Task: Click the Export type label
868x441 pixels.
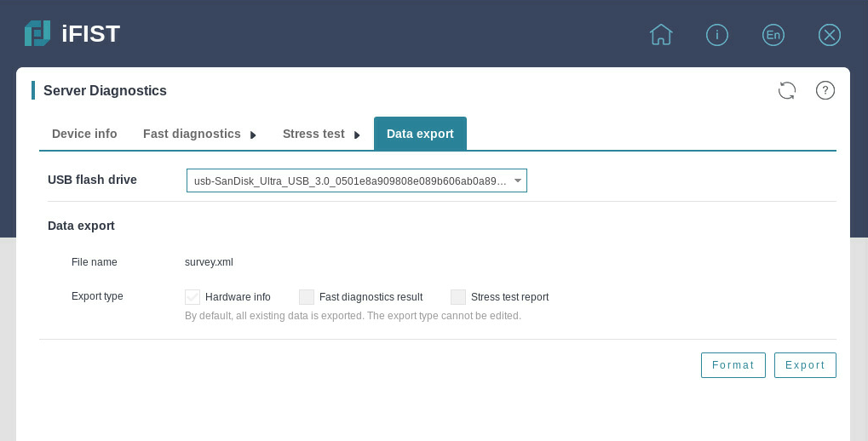Action: (x=97, y=296)
